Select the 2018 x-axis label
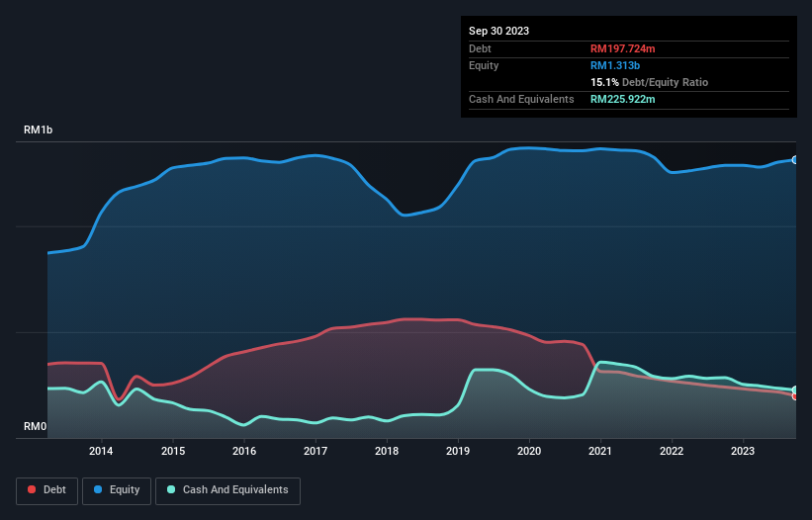812x520 pixels. [x=387, y=452]
